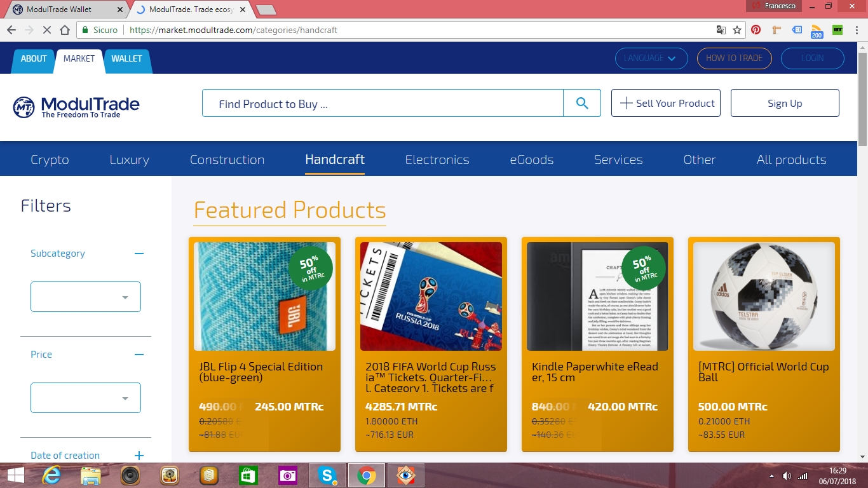
Task: Collapse the Subcategory filter section
Action: [x=139, y=254]
